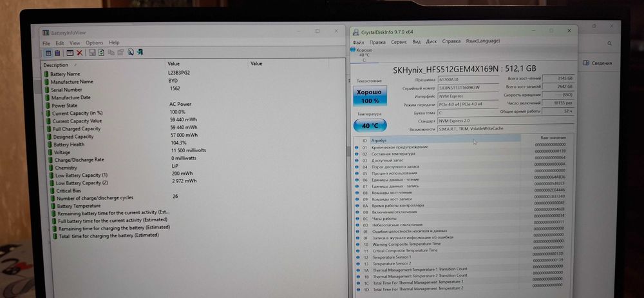The height and width of the screenshot is (298, 644).
Task: Click the Возможности field with S.M.A.R.T., TRIM
Action: (x=506, y=128)
